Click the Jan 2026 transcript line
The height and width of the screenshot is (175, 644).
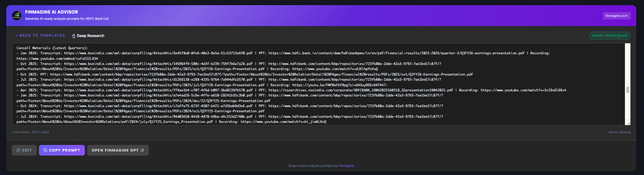[283, 53]
